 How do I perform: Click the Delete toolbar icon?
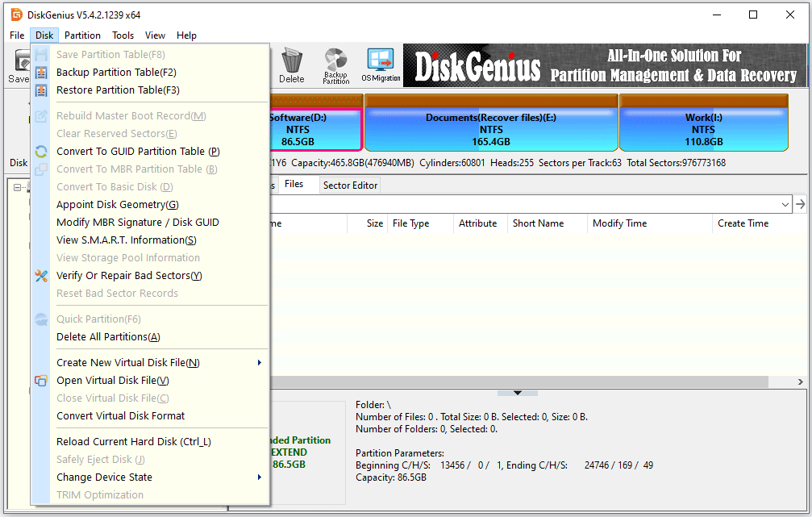click(292, 66)
